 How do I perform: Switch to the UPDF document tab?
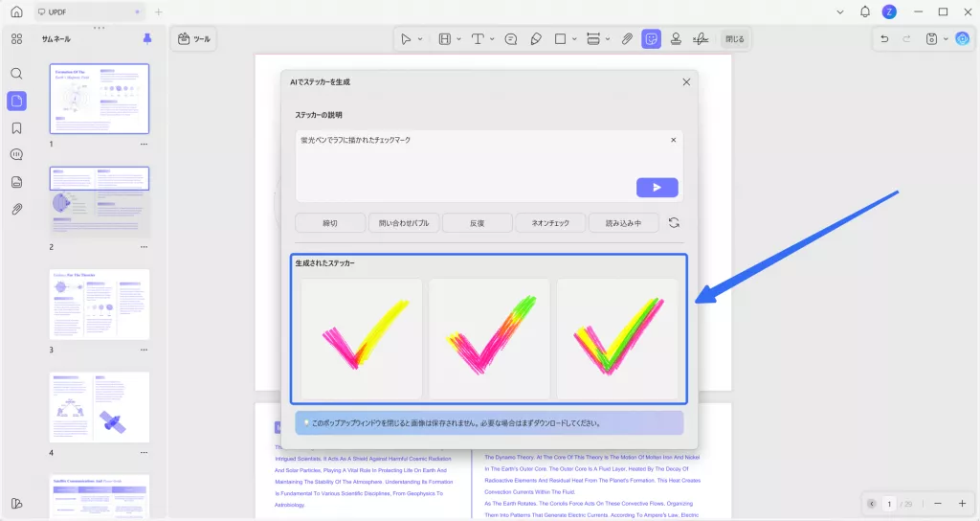(x=87, y=11)
